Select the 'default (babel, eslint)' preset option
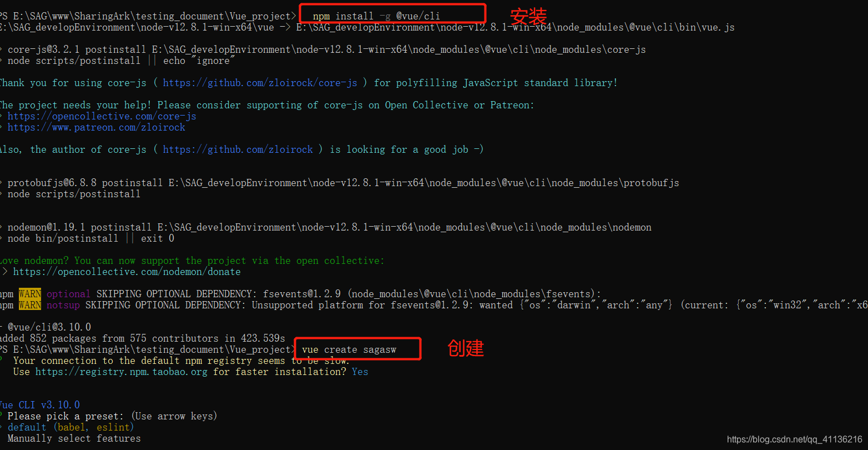The width and height of the screenshot is (868, 450). tap(71, 427)
